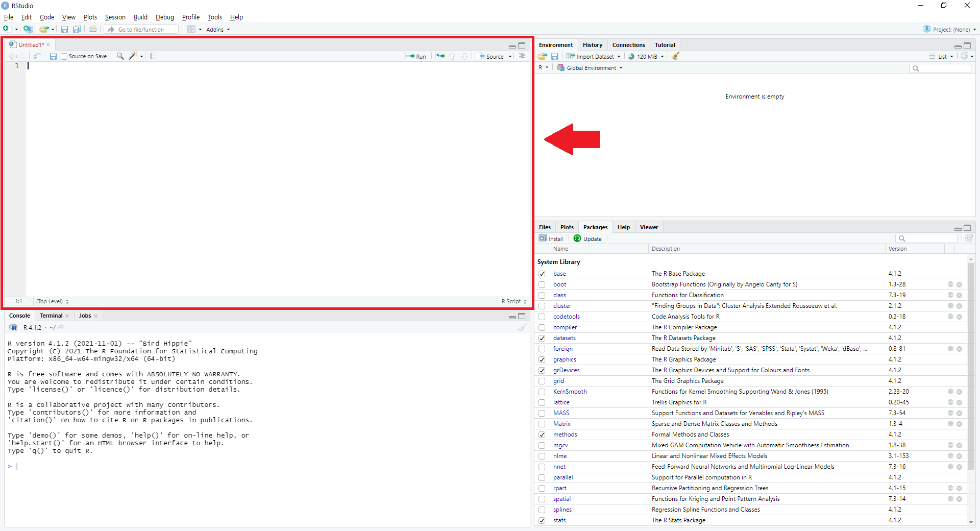Click Re-run previous code region icon
The height and width of the screenshot is (531, 980).
[440, 56]
